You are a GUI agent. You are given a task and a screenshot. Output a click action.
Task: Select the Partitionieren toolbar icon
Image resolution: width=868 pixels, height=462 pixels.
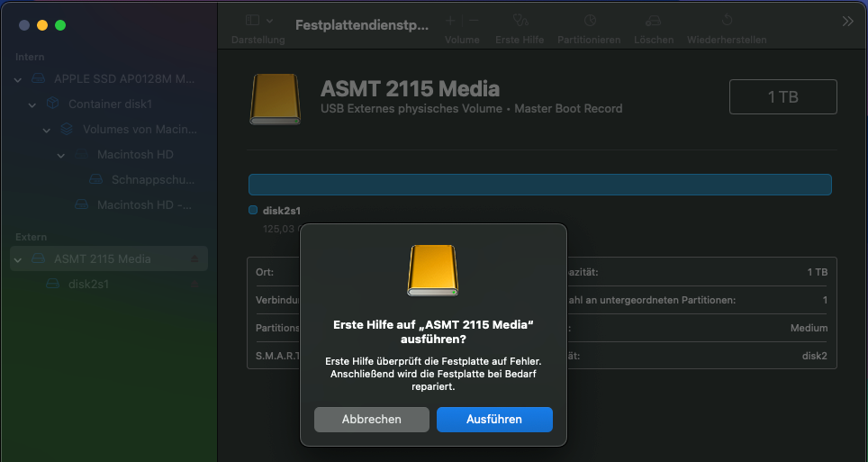pos(589,20)
